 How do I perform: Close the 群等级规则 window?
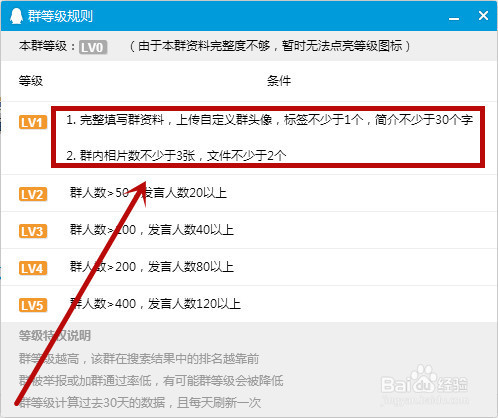483,16
